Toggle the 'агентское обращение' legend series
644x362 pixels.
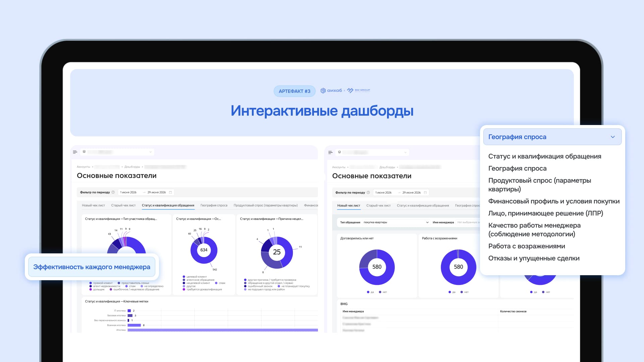point(199,280)
